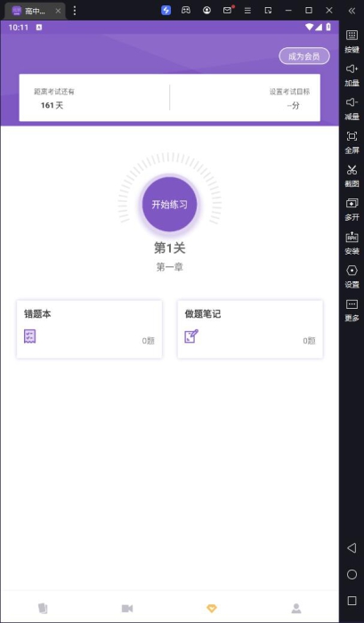364x623 pixels.
Task: Collapse the emulator sidebar with double chevron
Action: [352, 11]
